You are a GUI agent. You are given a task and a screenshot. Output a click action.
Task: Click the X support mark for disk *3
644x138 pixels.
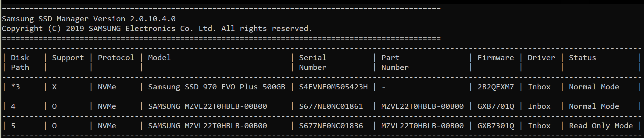pos(54,87)
